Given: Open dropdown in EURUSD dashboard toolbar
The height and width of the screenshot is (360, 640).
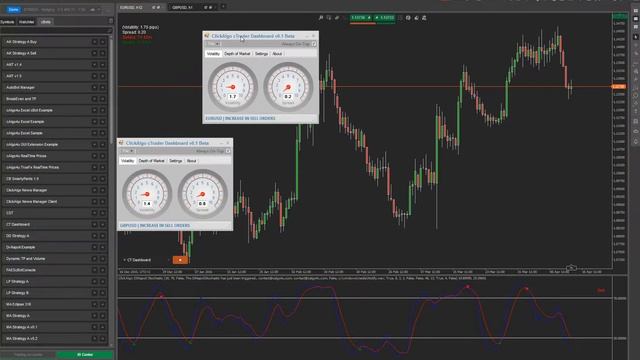Looking at the screenshot, I should point(213,44).
